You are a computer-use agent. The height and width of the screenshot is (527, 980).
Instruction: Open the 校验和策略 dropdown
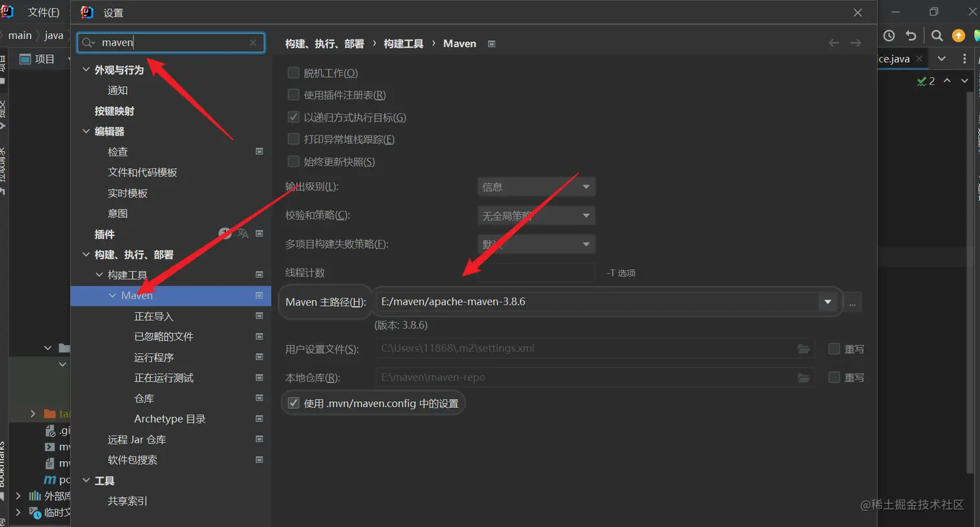536,215
